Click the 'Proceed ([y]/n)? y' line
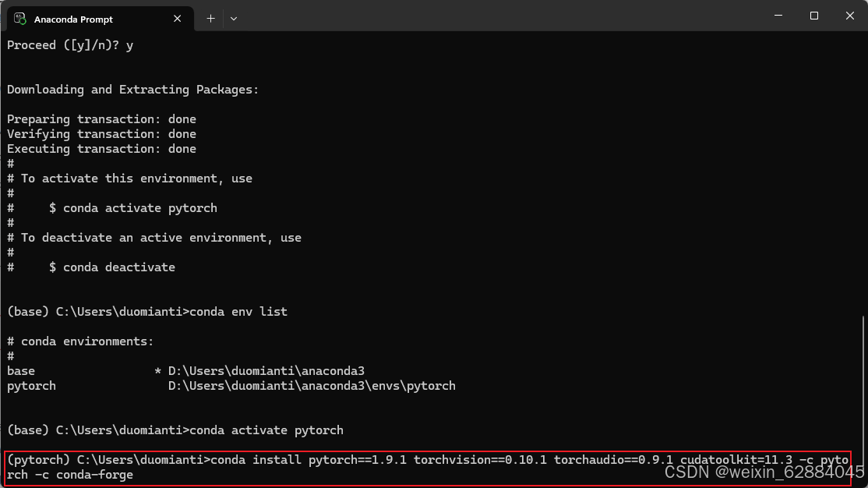The width and height of the screenshot is (868, 488). [70, 45]
